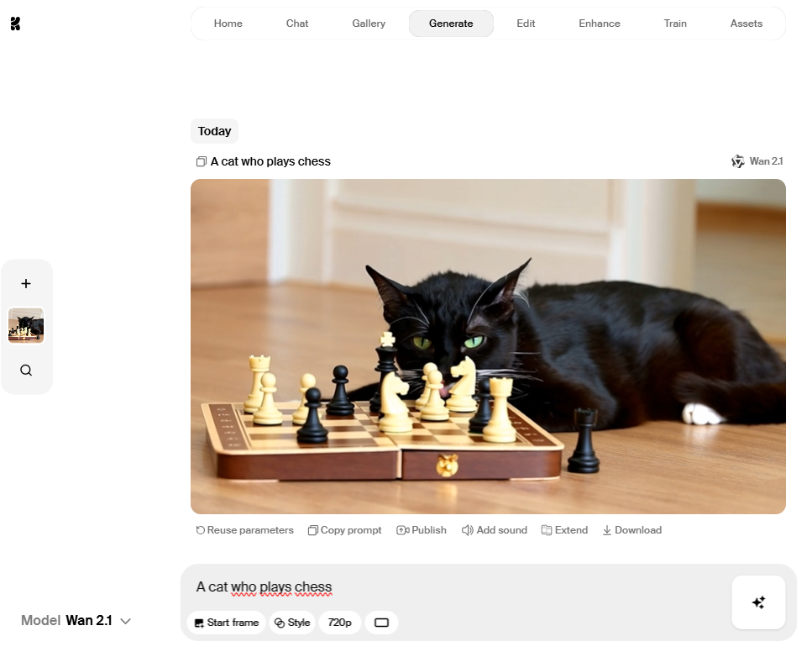Open the Style options
812x652 pixels.
pyautogui.click(x=292, y=623)
